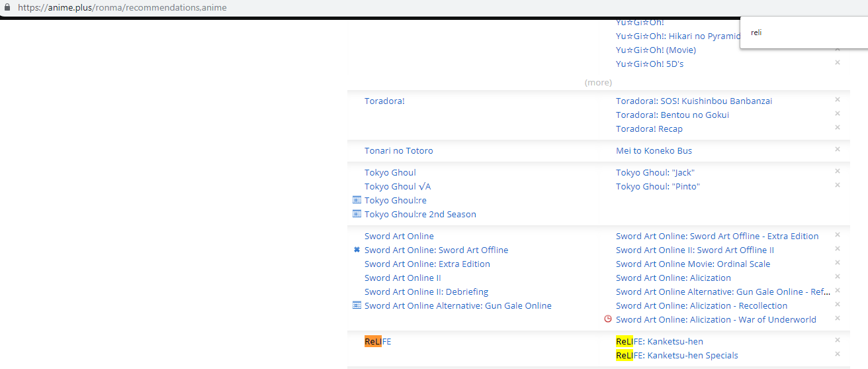Screen dimensions: 868x369
Task: Click table icon beside Sword Art Online Alternative: Gun Gale Online
Action: 357,305
